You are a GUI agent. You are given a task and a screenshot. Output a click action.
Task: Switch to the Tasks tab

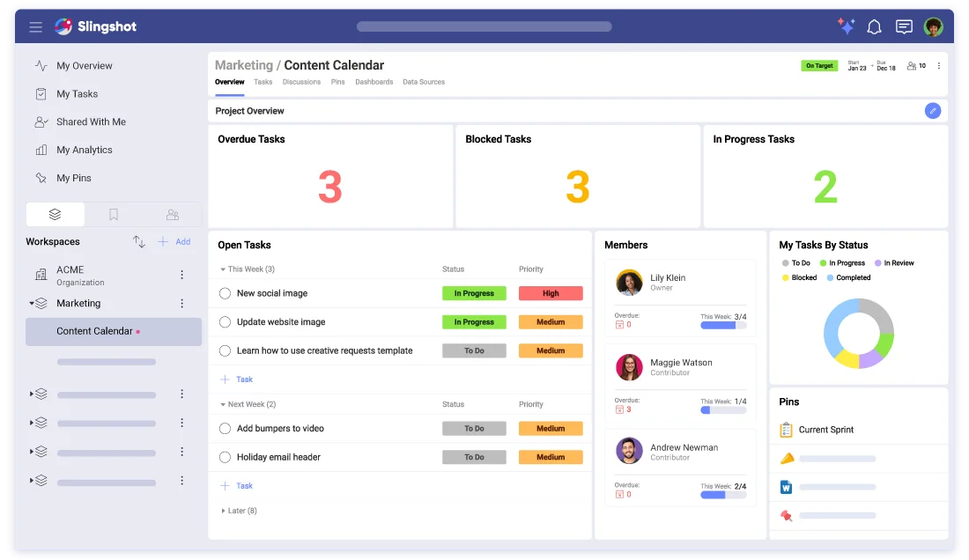coord(263,82)
